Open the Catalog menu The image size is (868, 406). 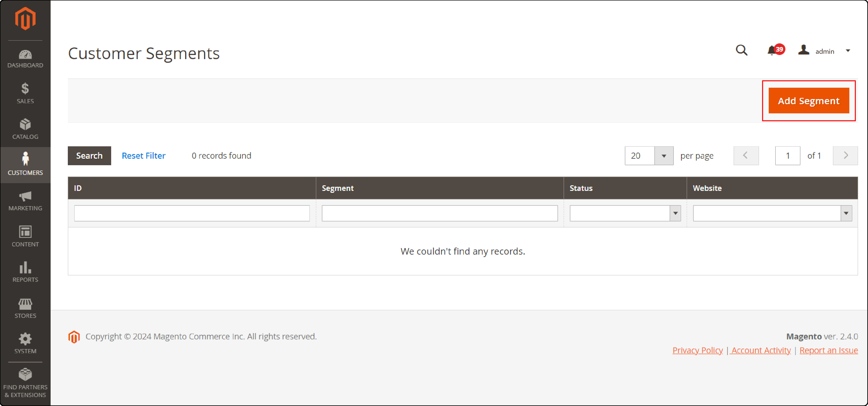(x=25, y=129)
